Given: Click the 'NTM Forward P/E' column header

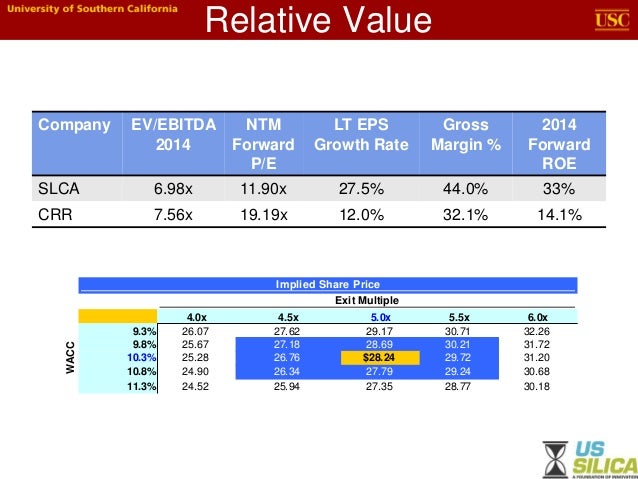Looking at the screenshot, I should [x=263, y=144].
